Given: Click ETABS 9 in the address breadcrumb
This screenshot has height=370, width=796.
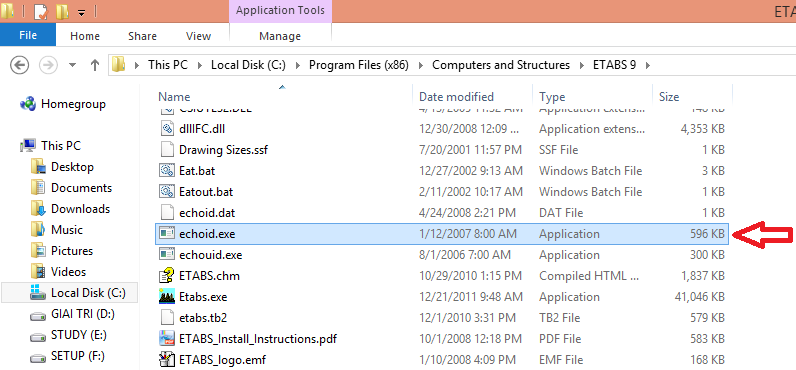Looking at the screenshot, I should tap(614, 65).
